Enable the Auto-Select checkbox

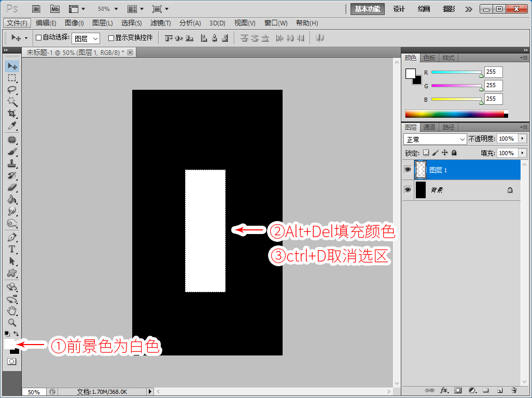coord(39,38)
